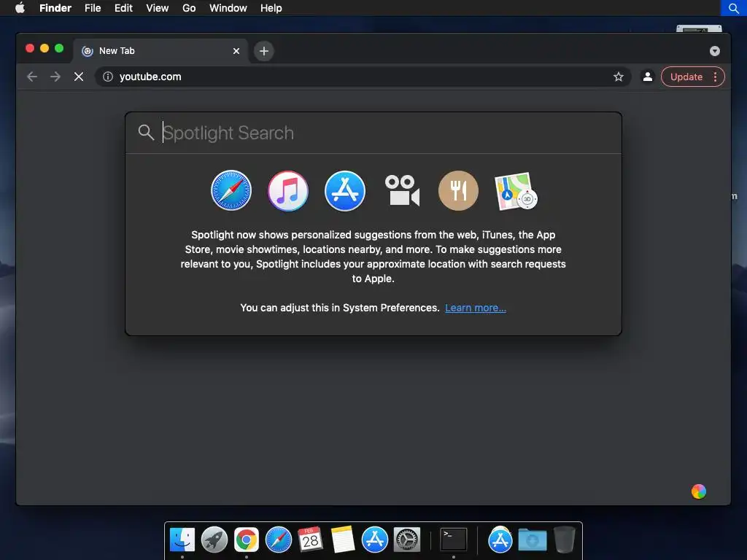Open the File menu
Screen dimensions: 747x560
[93, 8]
